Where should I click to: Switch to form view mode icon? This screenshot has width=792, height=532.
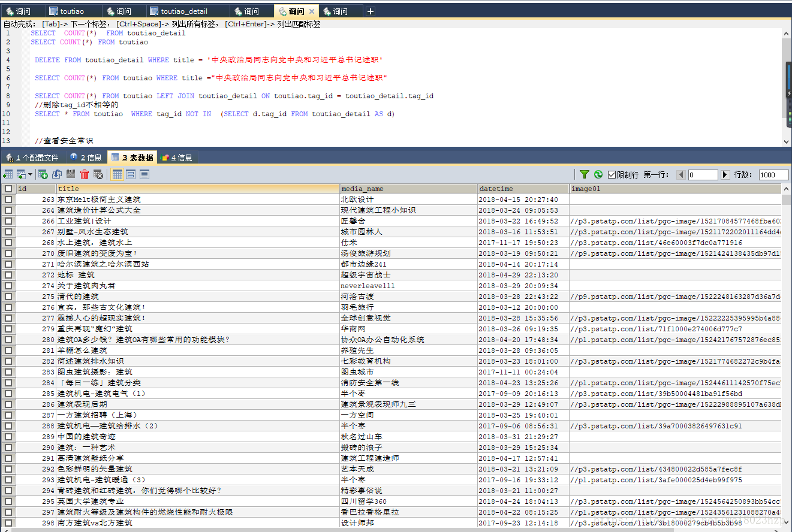pyautogui.click(x=131, y=174)
